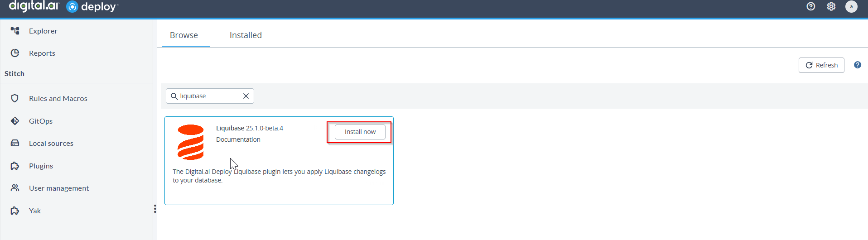The height and width of the screenshot is (240, 868).
Task: Click the Reports pie chart icon
Action: click(x=15, y=53)
